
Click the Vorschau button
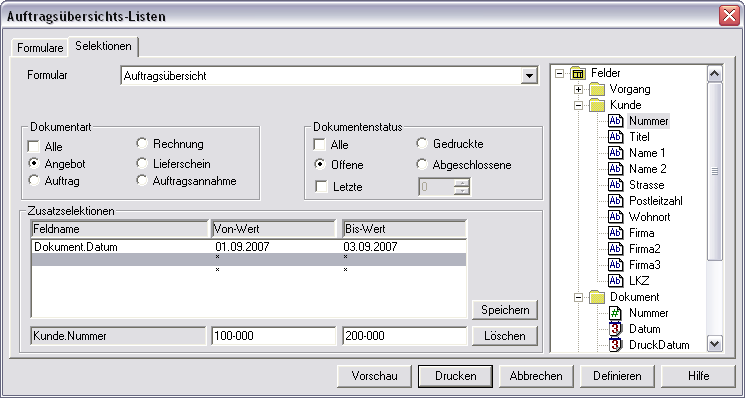click(x=374, y=376)
